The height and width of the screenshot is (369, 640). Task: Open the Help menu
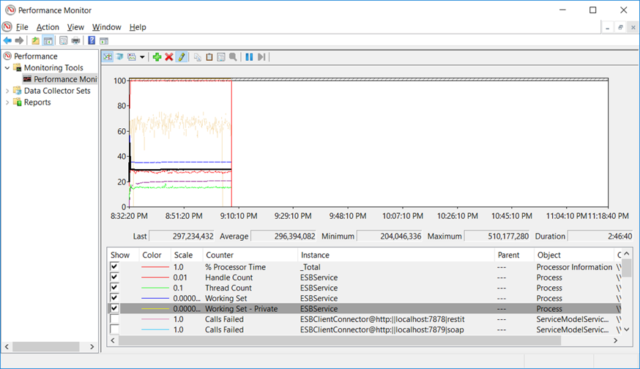[138, 27]
